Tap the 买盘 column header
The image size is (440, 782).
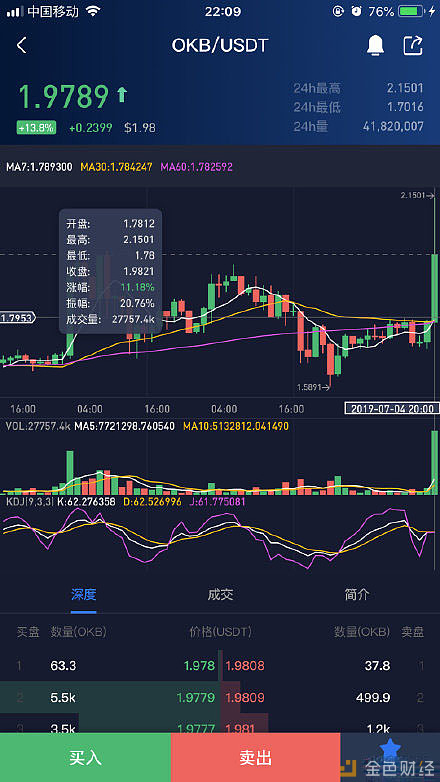pos(28,632)
